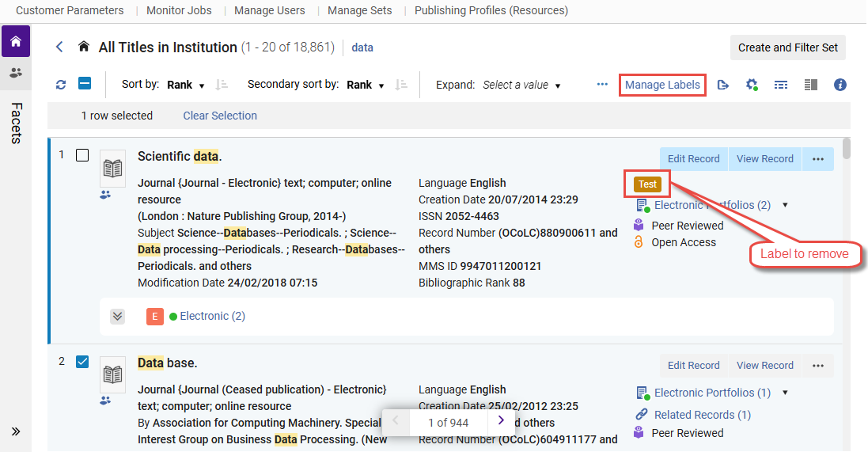This screenshot has width=868, height=452.
Task: Expand Electronic Portfolios (1) dropdown arrow
Action: click(785, 393)
